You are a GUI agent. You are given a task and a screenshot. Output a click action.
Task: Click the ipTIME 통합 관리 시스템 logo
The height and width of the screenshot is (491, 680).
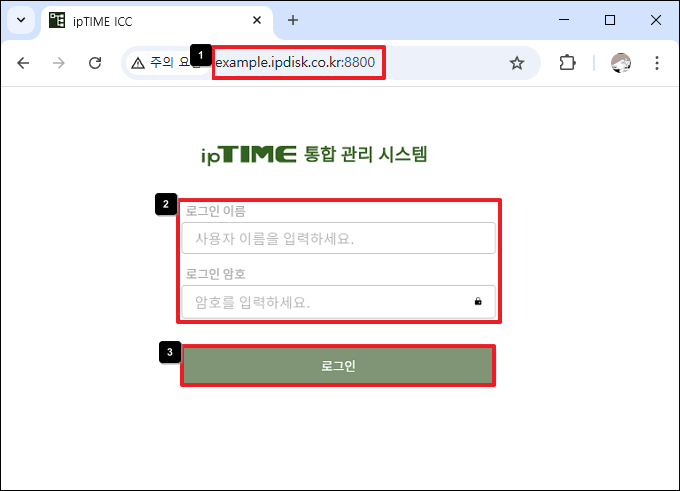pos(314,154)
